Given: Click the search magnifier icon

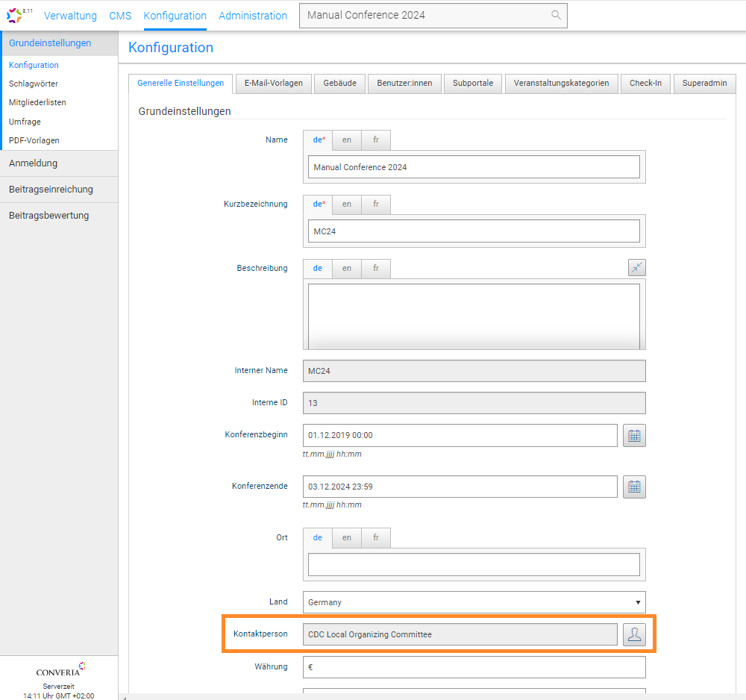Looking at the screenshot, I should pyautogui.click(x=556, y=15).
